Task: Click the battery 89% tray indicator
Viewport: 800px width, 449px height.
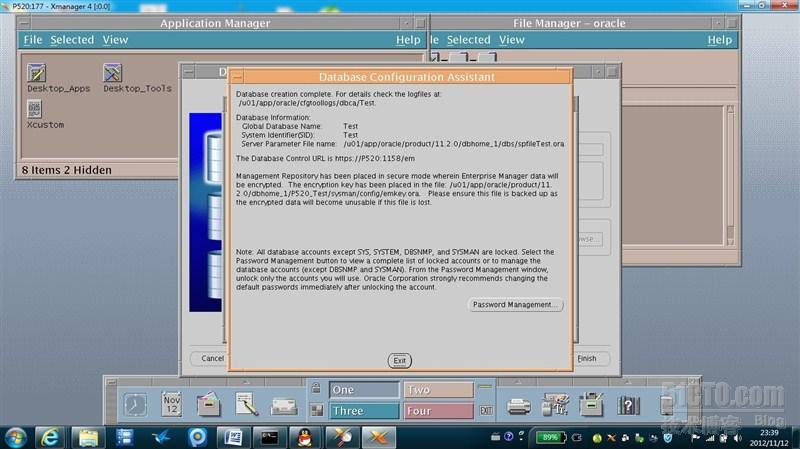Action: click(551, 437)
